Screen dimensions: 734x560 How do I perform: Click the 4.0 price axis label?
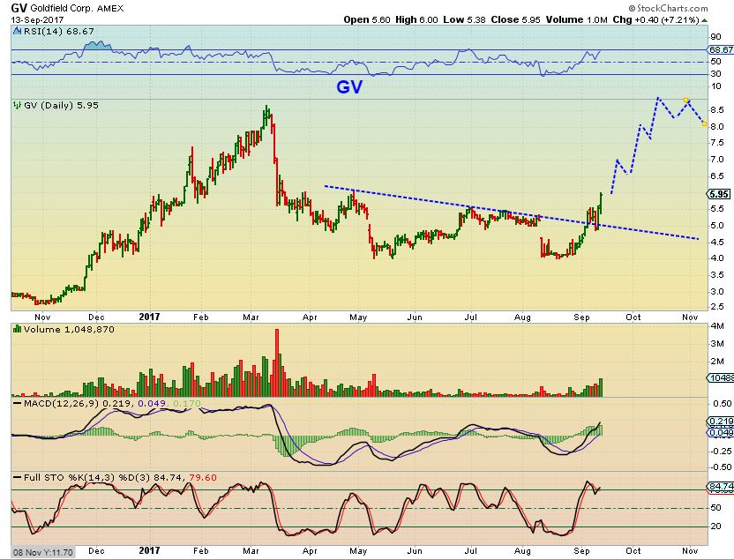(717, 258)
